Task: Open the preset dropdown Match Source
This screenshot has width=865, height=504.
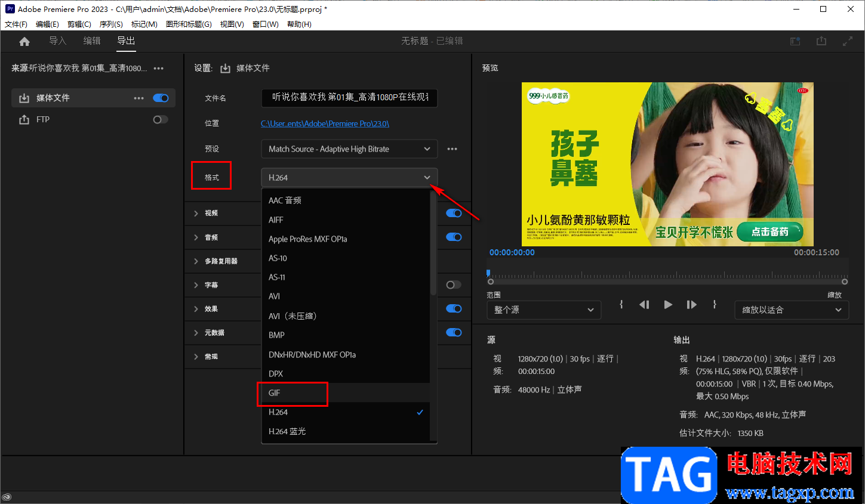Action: pos(349,149)
